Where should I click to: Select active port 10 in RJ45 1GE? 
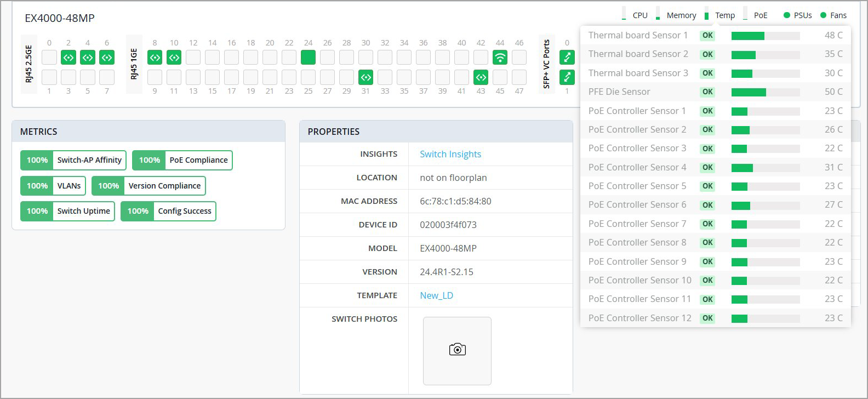click(174, 57)
